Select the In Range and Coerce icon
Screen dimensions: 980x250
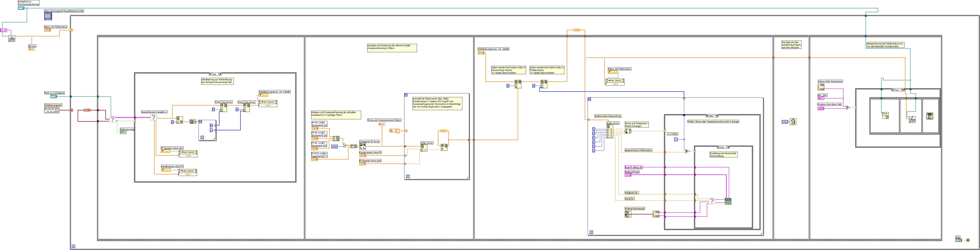coord(628,131)
